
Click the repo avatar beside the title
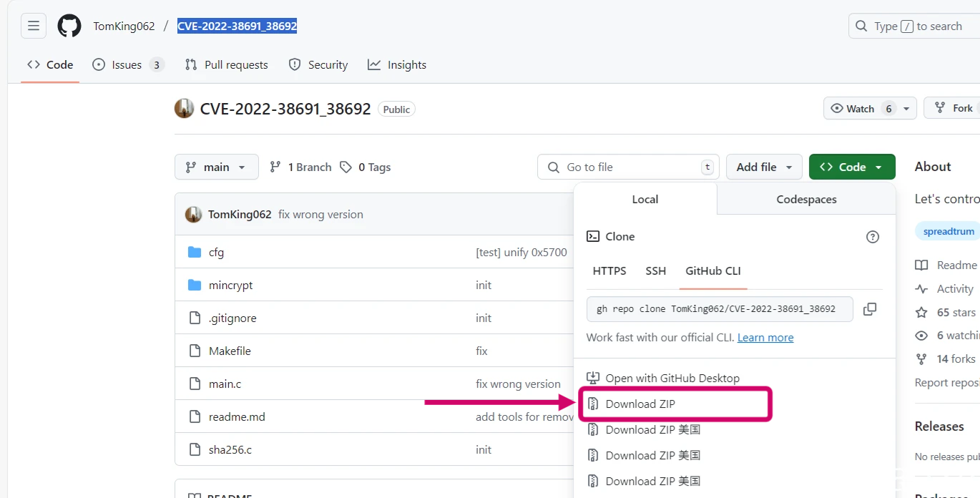click(x=184, y=109)
